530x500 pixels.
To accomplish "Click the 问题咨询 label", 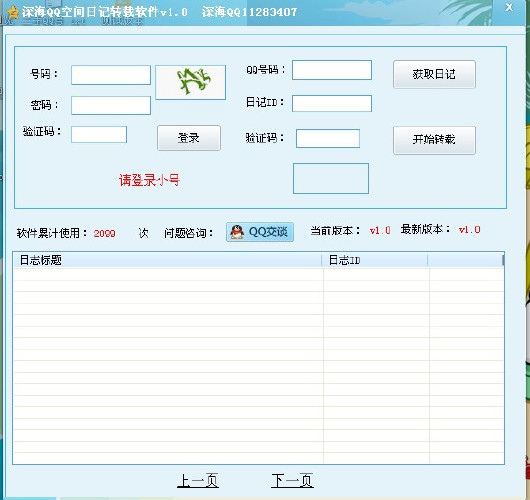I will (x=189, y=233).
